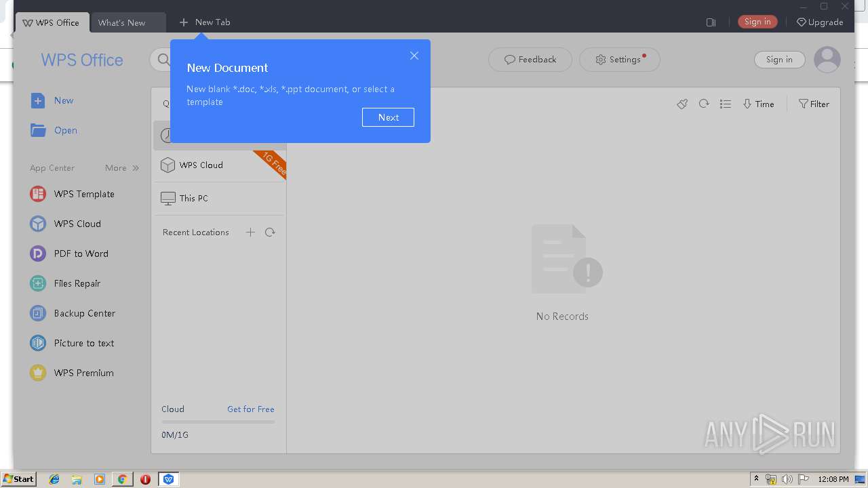Refresh the file list in the toolbar
This screenshot has height=488, width=868.
(704, 104)
